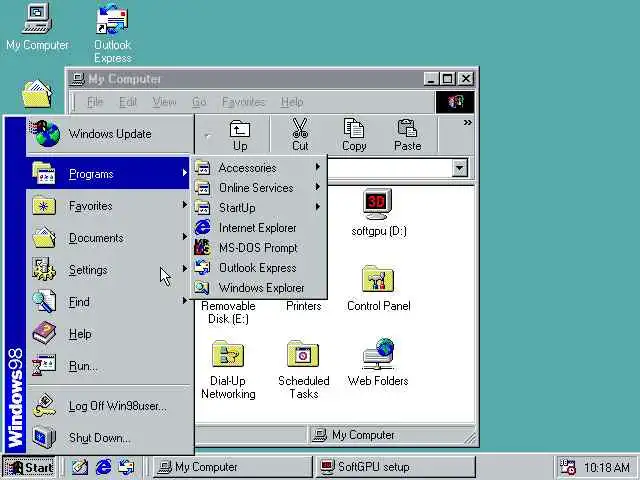Click the Task Scheduler tray icon
Viewport: 640px width, 480px height.
click(x=567, y=467)
